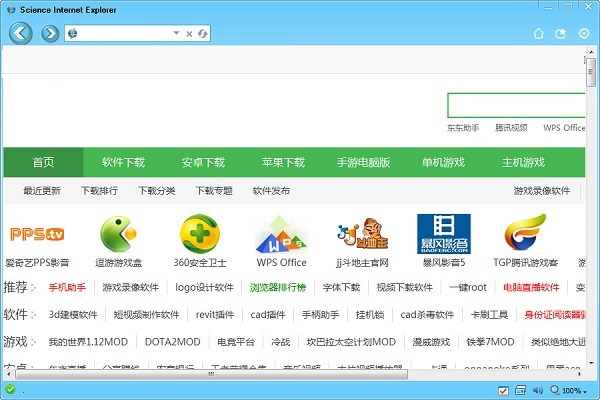Click the 逗游游戏盒 green pac-man icon

118,234
